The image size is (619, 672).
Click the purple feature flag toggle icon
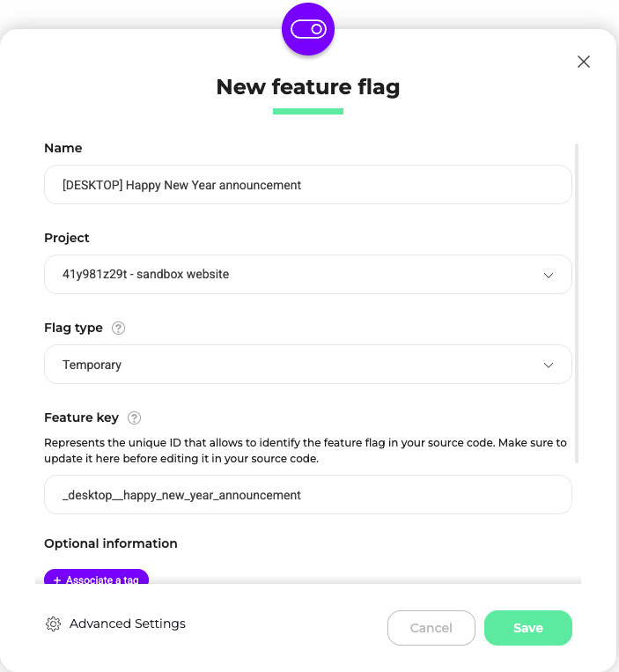pos(308,29)
